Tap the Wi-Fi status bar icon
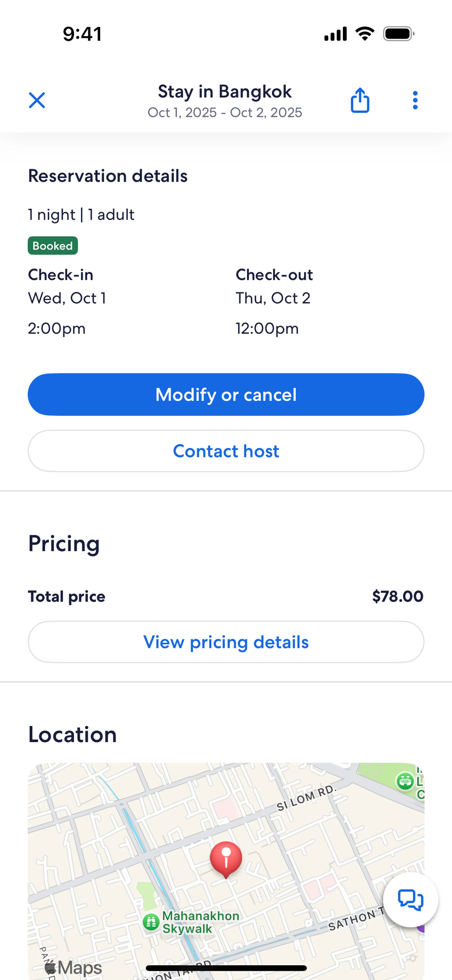This screenshot has height=980, width=452. tap(364, 34)
